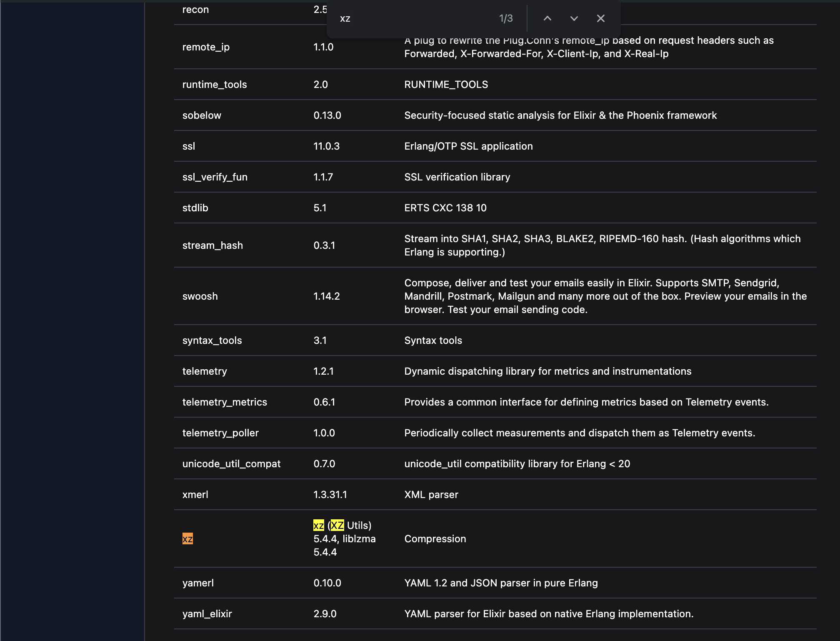This screenshot has height=641, width=840.
Task: Click the 'YAML 1.2 and JSON parser' description
Action: click(x=501, y=583)
